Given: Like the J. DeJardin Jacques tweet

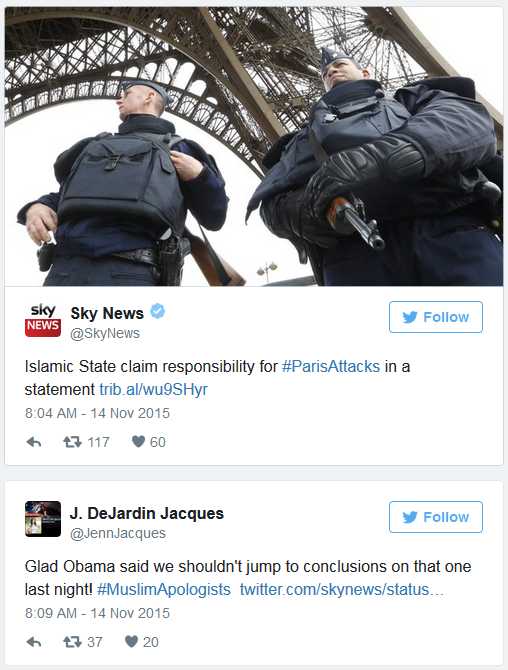Looking at the screenshot, I should 132,641.
